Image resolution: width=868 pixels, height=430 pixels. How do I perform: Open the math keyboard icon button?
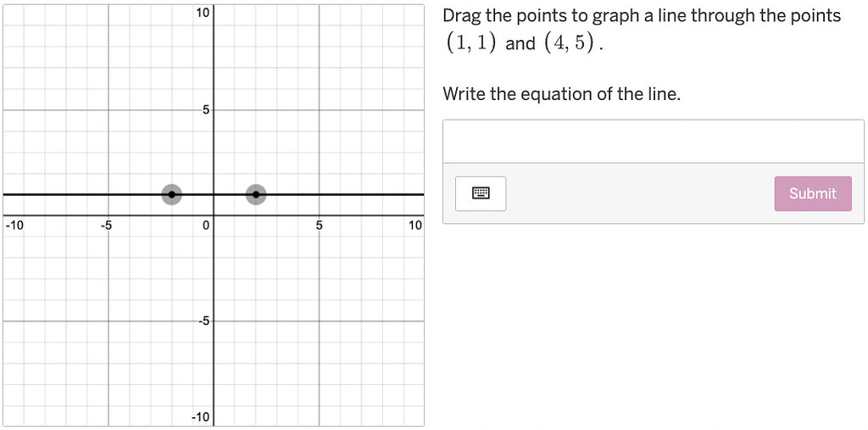click(x=481, y=193)
